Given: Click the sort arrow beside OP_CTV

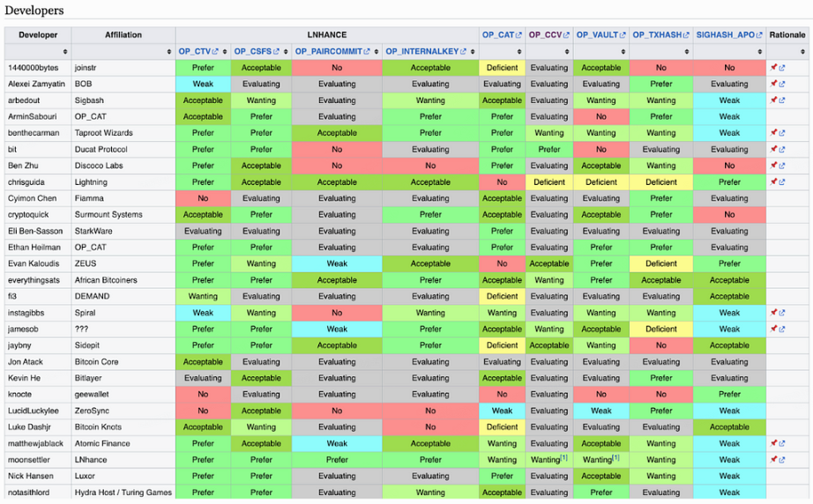Looking at the screenshot, I should (x=224, y=52).
